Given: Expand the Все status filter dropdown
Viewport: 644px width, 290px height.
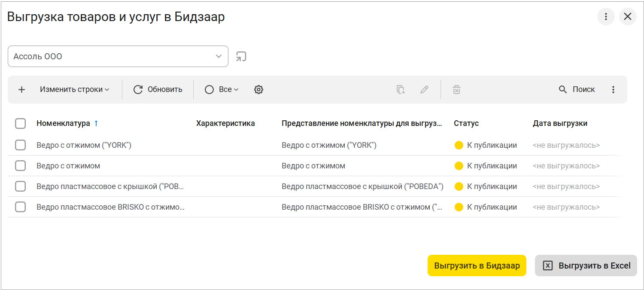Looking at the screenshot, I should [x=222, y=89].
